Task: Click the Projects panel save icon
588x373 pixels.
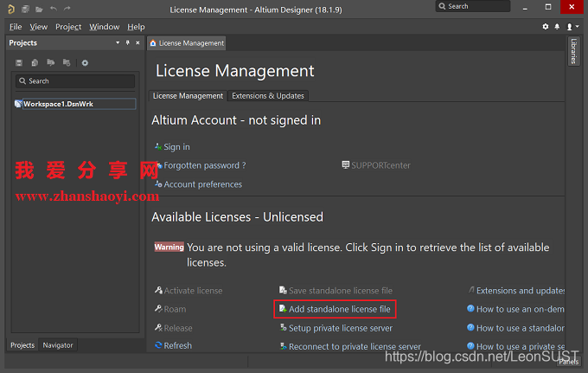Action: pos(19,62)
